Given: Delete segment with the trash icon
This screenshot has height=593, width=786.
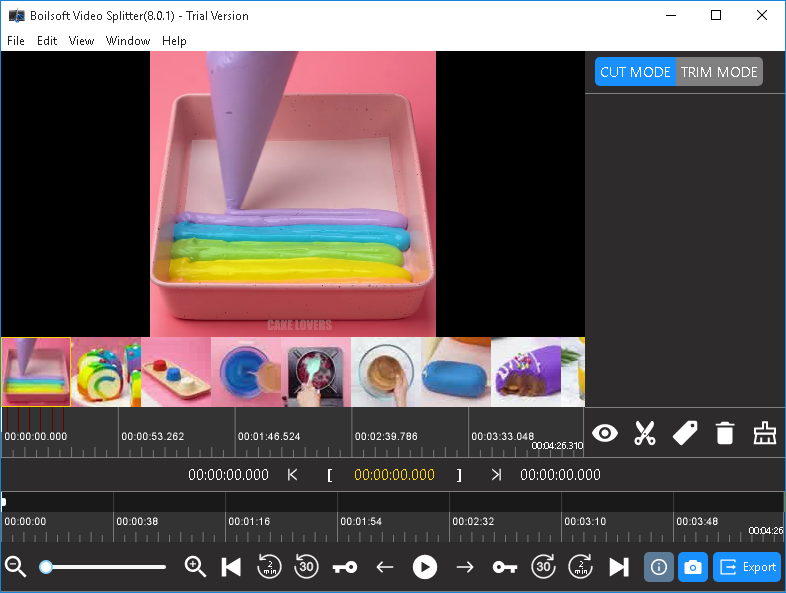Looking at the screenshot, I should coord(725,433).
